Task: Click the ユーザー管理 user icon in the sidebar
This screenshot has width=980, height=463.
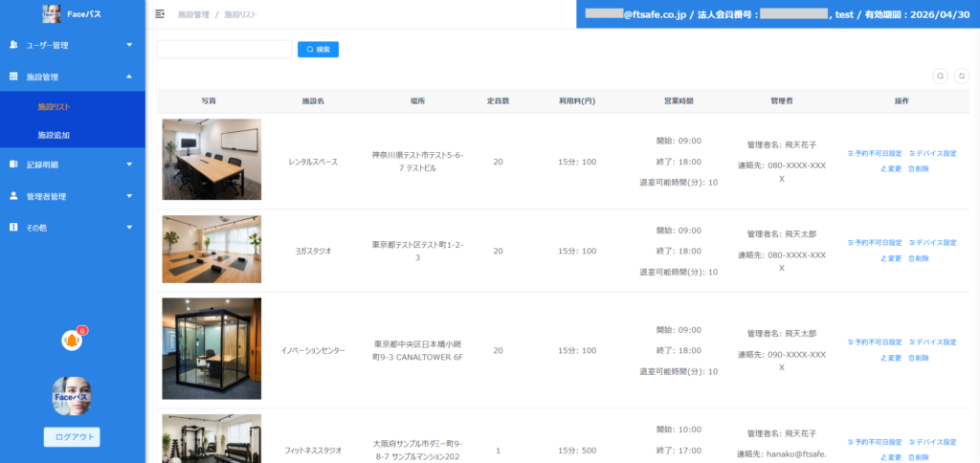Action: [13, 45]
